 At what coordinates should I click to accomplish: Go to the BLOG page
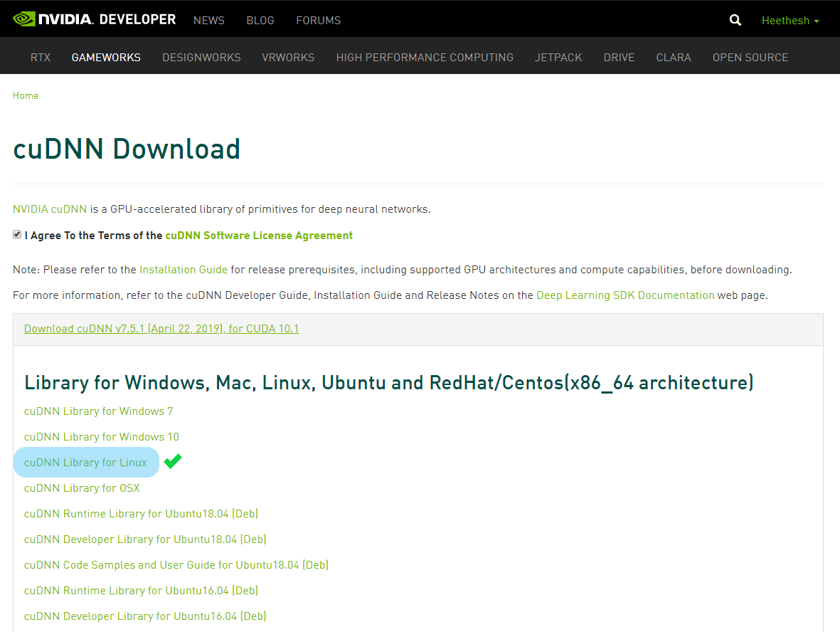point(260,21)
